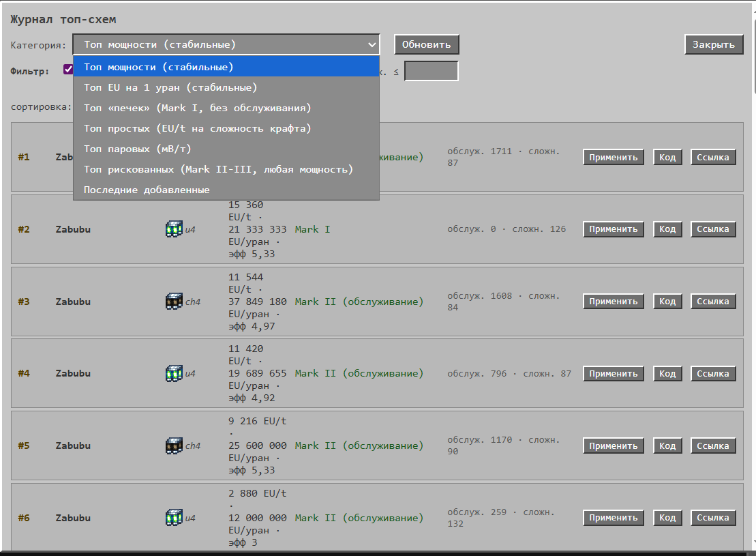Click Код button for scheme #3
756x556 pixels.
(x=667, y=302)
